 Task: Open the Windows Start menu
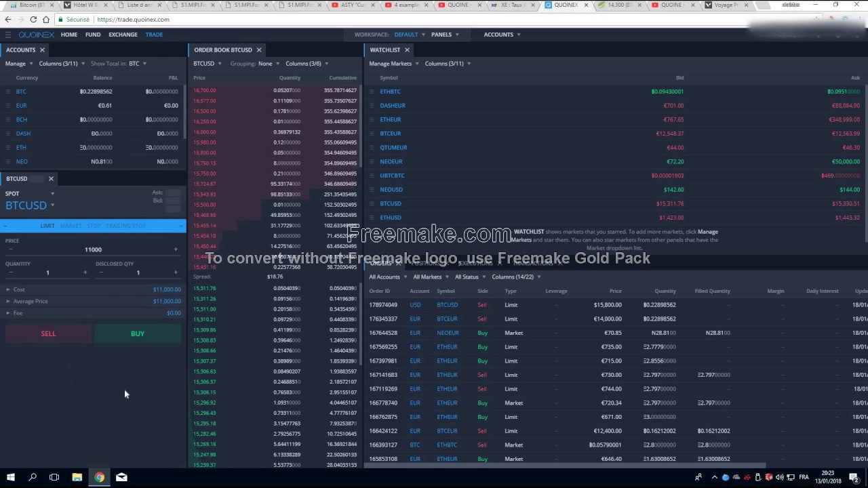(10, 477)
